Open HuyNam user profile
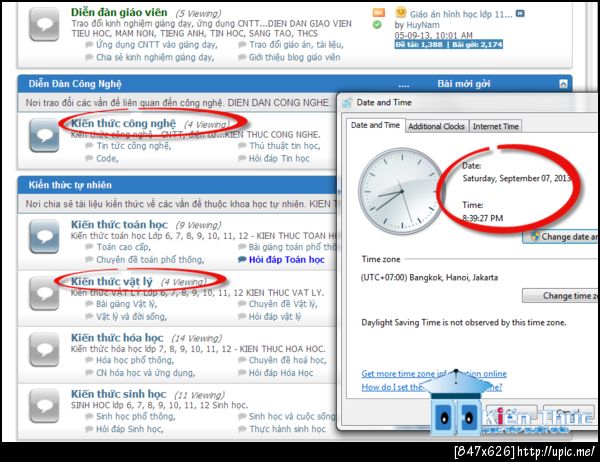600x462 pixels. click(422, 25)
